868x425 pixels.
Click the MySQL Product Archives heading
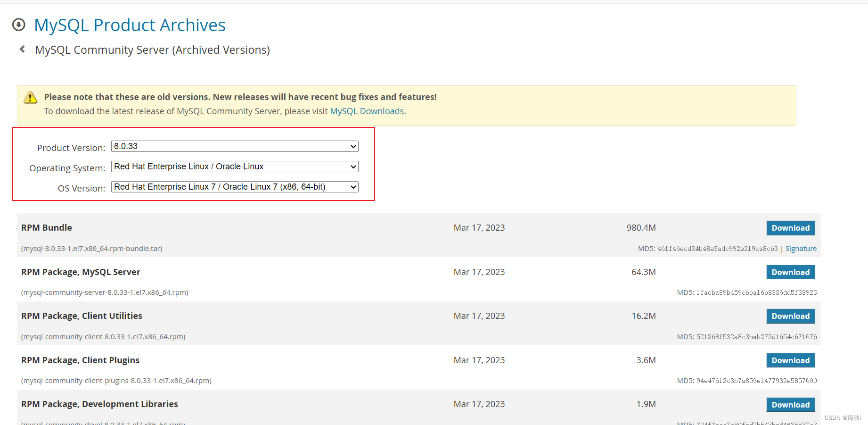[130, 25]
